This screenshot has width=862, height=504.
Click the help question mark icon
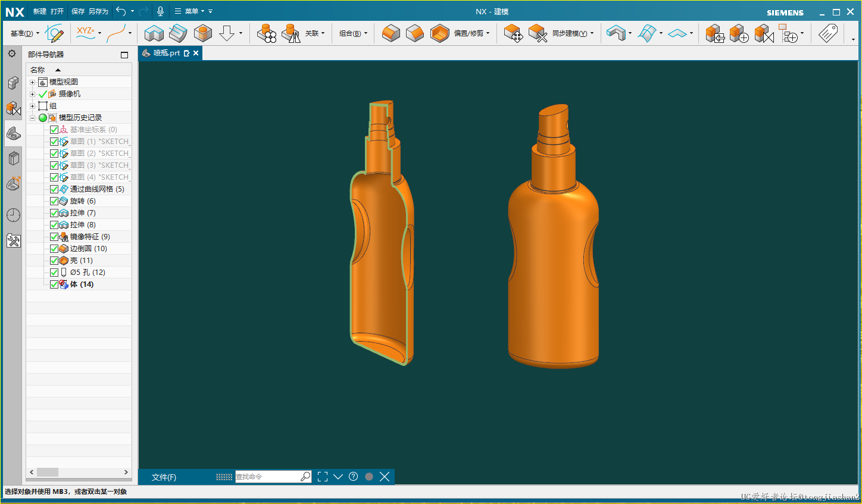pos(353,477)
